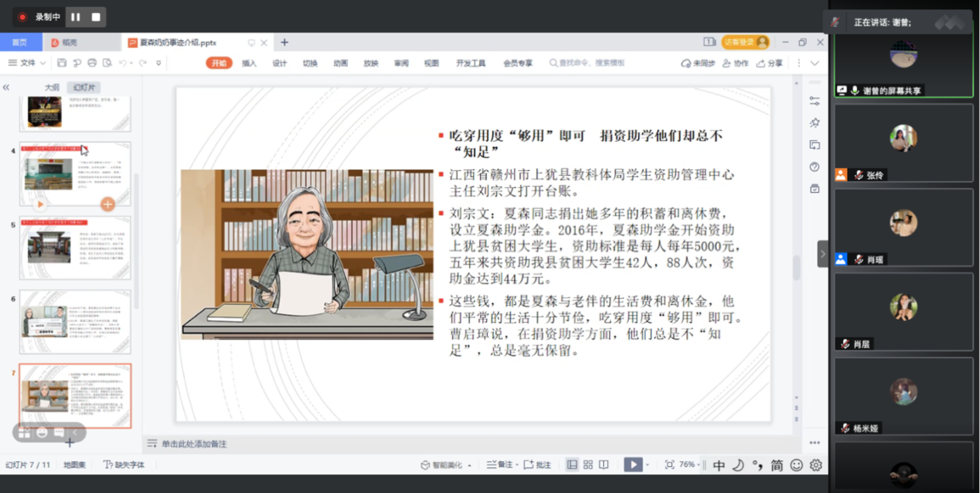Image resolution: width=980 pixels, height=493 pixels.
Task: Open object properties settings icon in right sidebar
Action: pyautogui.click(x=815, y=101)
